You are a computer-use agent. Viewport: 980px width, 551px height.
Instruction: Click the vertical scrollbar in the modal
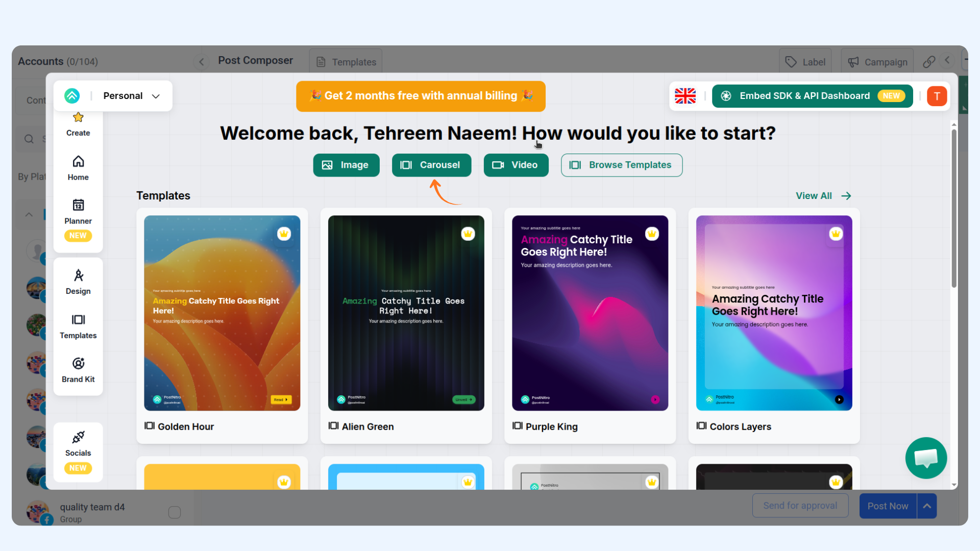click(x=953, y=209)
